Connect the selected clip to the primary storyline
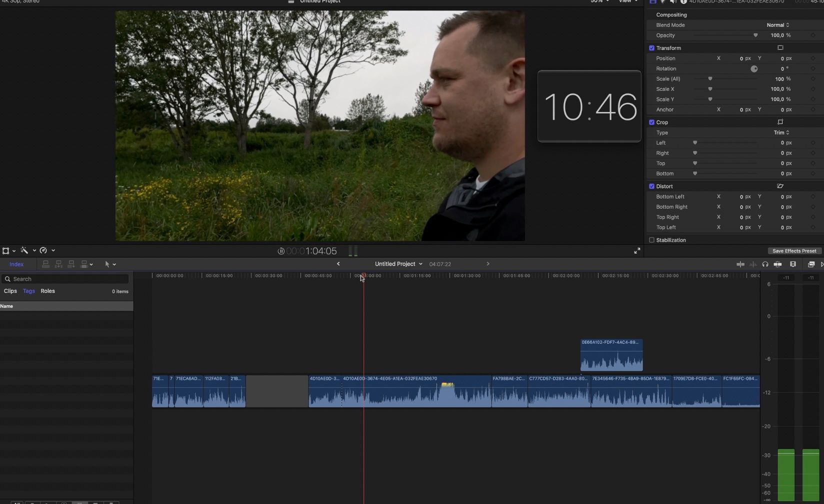 point(45,264)
